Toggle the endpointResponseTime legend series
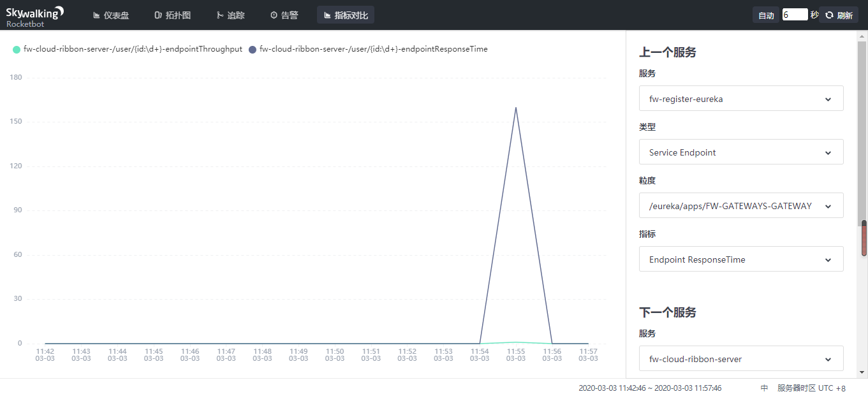This screenshot has height=394, width=868. click(368, 49)
